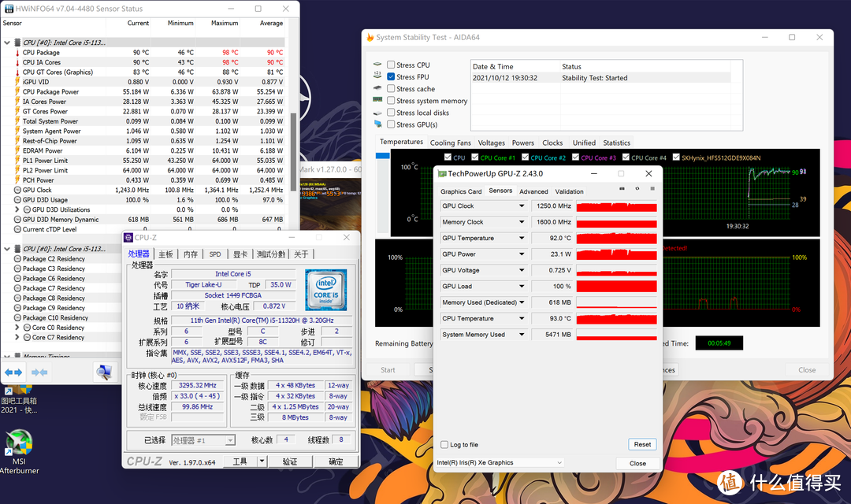Viewport: 851px width, 504px height.
Task: Toggle the CPU Core #1 graph checkbox
Action: coord(475,157)
